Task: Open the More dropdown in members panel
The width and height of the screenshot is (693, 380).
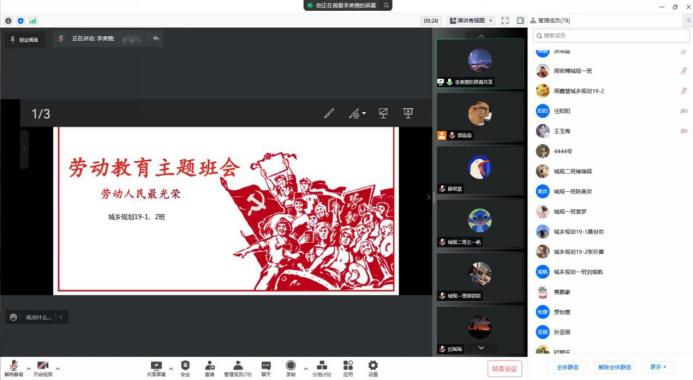Action: [x=658, y=367]
